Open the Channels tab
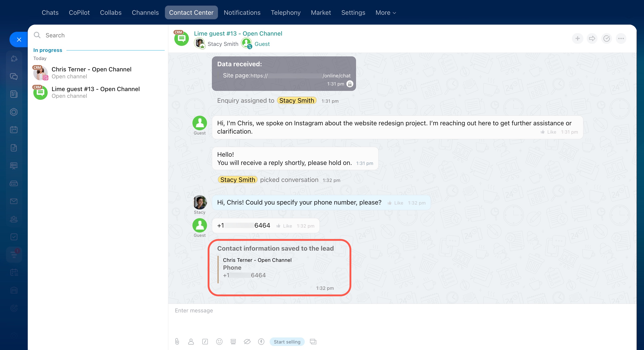 point(145,13)
